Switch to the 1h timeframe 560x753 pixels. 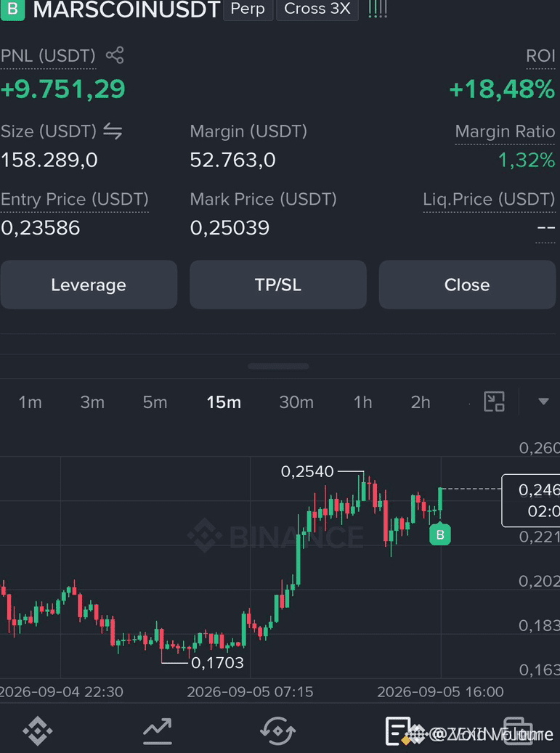coord(362,402)
